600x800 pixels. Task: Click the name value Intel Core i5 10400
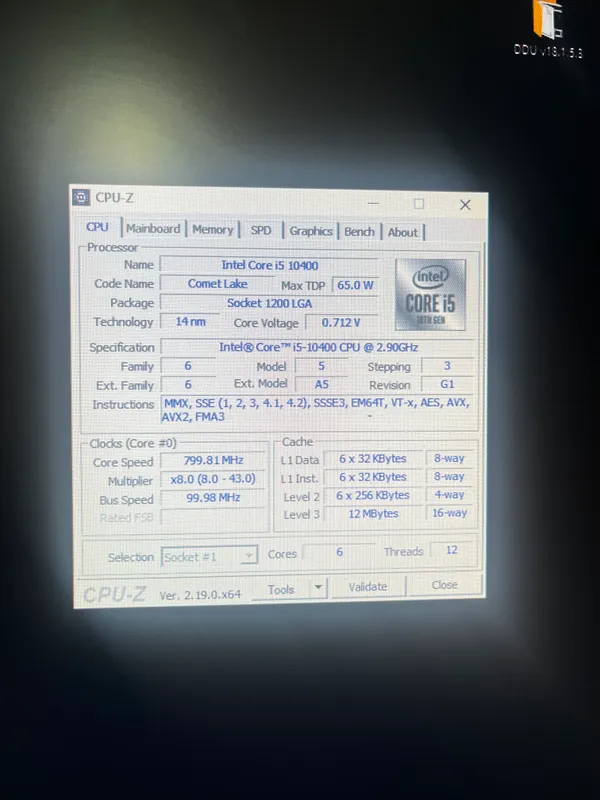[x=269, y=265]
